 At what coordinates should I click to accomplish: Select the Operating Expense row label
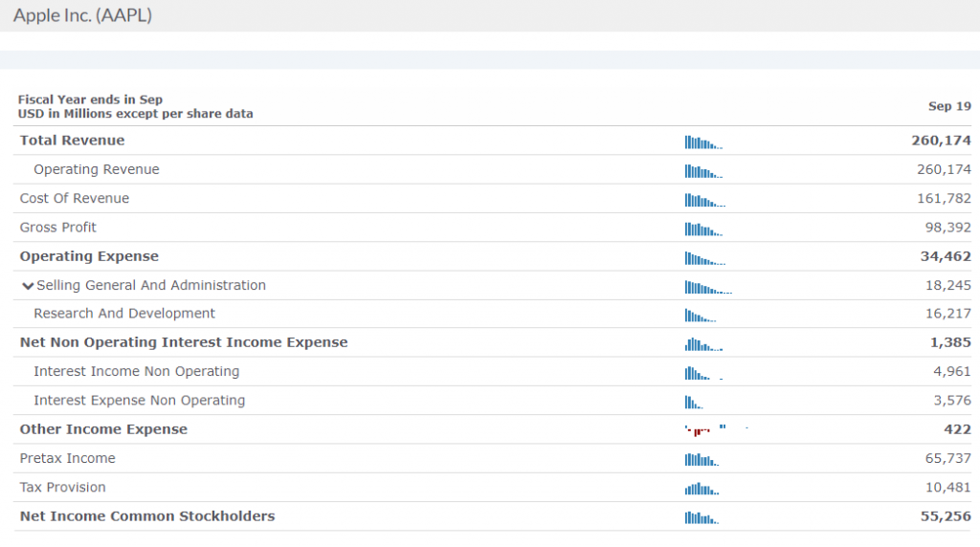pyautogui.click(x=89, y=256)
